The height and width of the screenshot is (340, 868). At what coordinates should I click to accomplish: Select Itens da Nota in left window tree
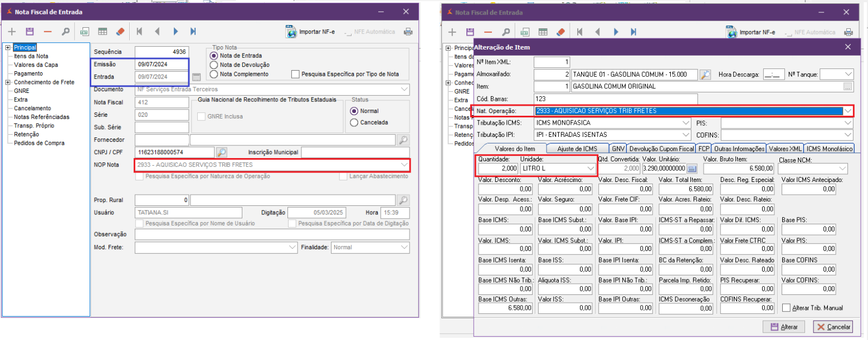tap(31, 56)
